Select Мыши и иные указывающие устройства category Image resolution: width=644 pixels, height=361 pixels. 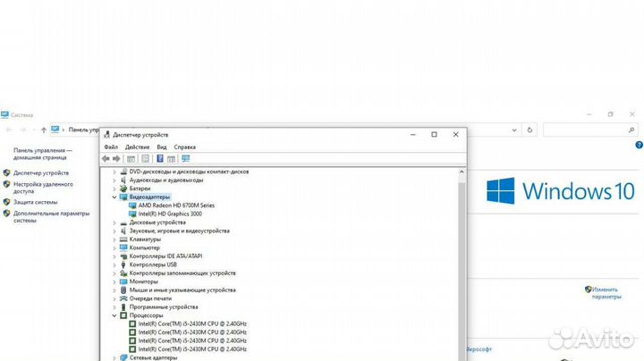pos(182,290)
